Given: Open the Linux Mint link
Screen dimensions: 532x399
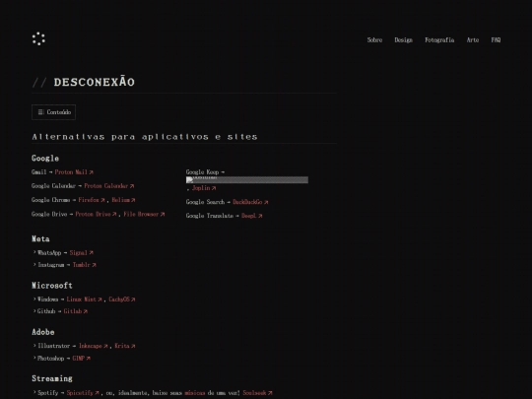Looking at the screenshot, I should [84, 299].
